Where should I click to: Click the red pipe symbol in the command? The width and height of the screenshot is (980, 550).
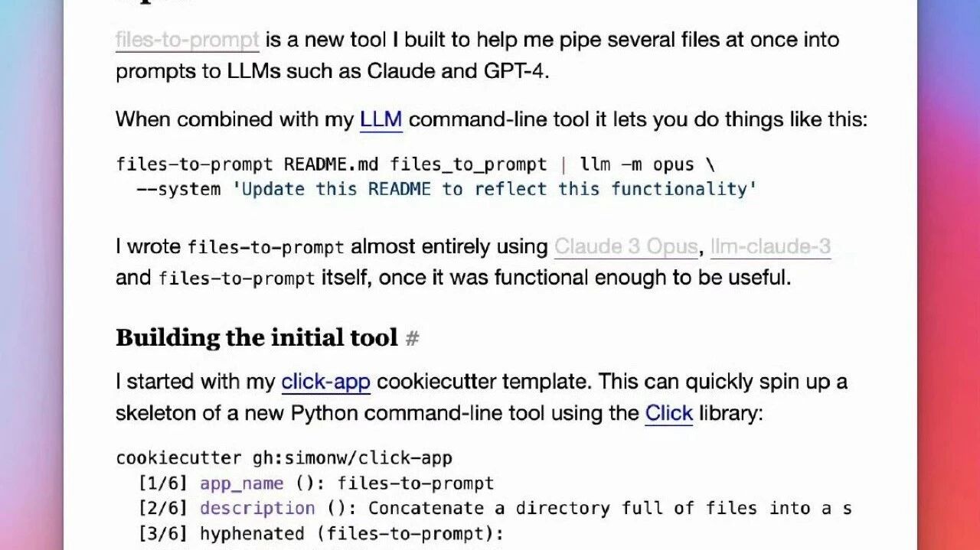564,164
